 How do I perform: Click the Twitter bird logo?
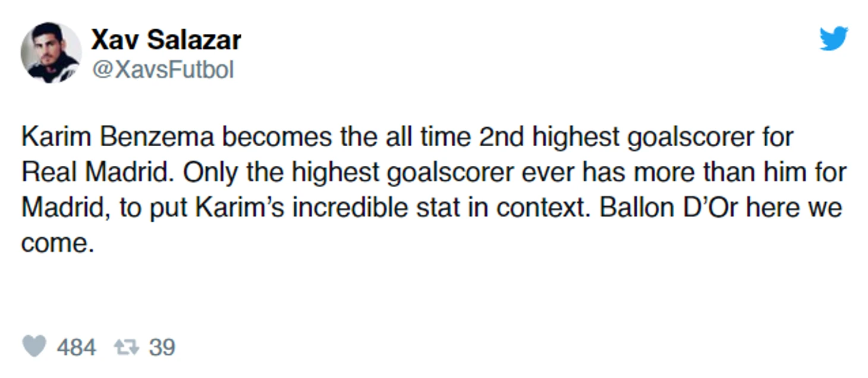pos(834,39)
